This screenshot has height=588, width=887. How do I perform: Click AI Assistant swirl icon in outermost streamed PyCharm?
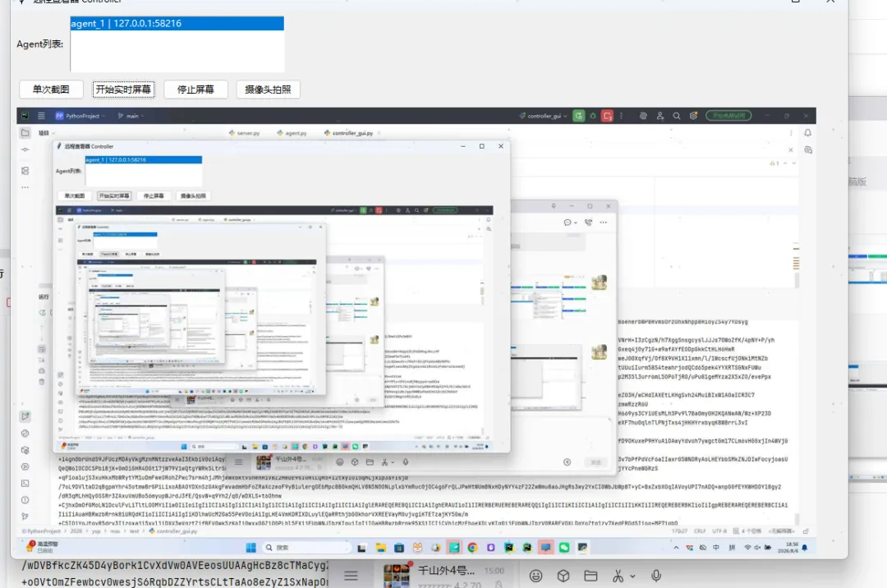[x=643, y=116]
